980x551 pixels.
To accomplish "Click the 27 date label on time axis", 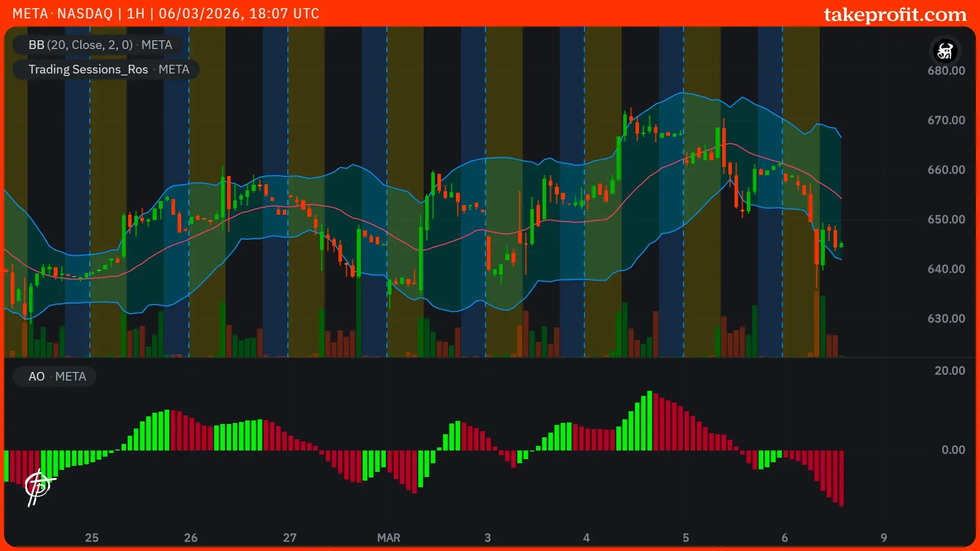I will [289, 538].
